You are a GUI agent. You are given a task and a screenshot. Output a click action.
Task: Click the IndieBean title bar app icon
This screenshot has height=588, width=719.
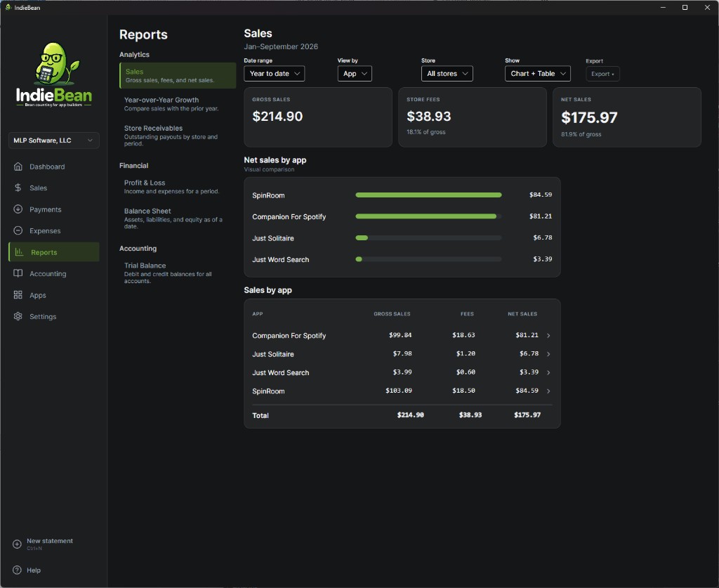8,7
